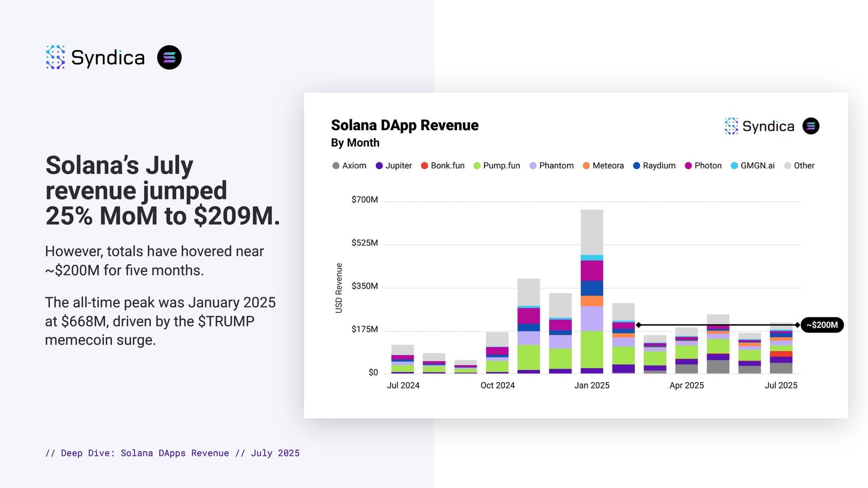Click the Raydium blue legend dot
Viewport: 868px width, 488px height.
(x=636, y=166)
